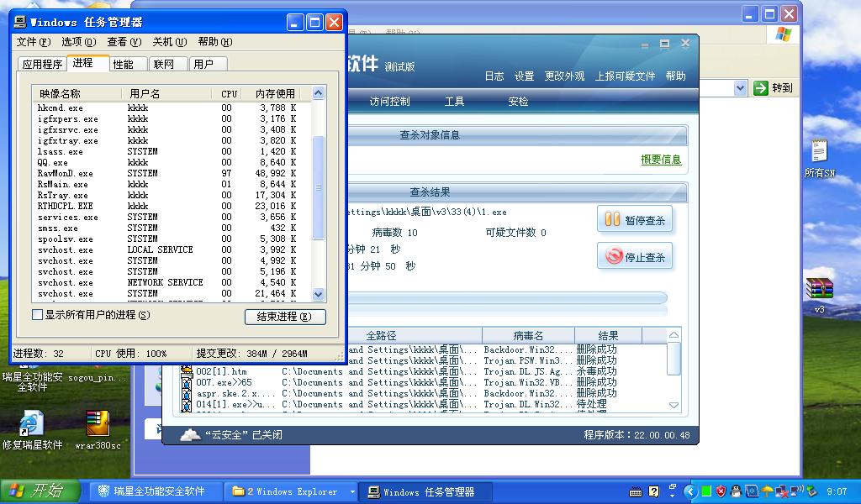Click the 停止查杀 button
861x504 pixels.
tap(635, 257)
